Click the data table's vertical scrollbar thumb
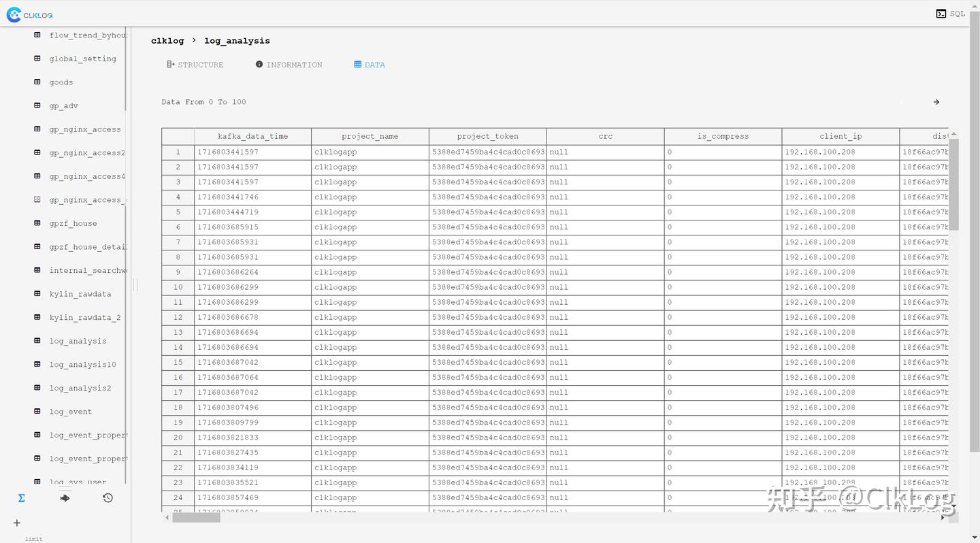This screenshot has width=980, height=543. pos(953,184)
